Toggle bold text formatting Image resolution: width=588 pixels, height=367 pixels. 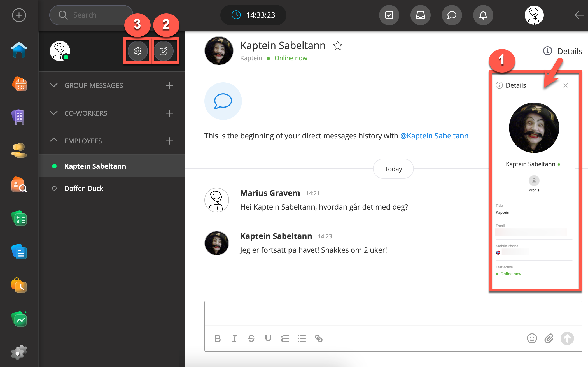pyautogui.click(x=218, y=338)
